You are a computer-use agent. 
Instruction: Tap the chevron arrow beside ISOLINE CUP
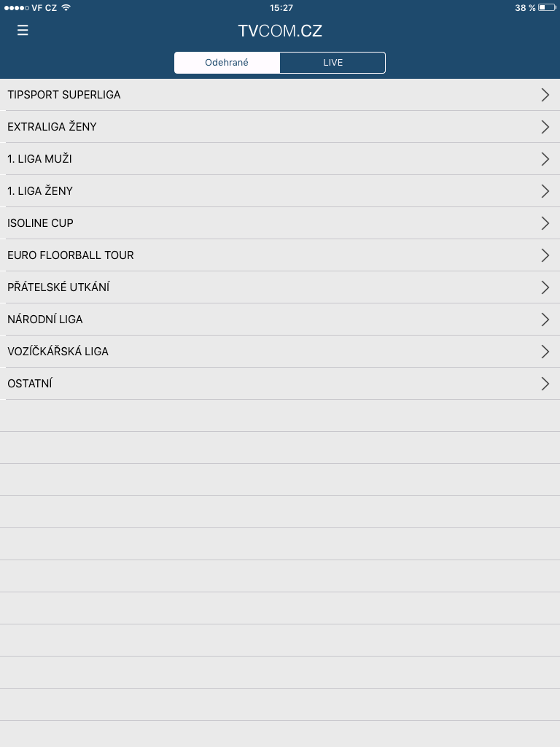[545, 223]
